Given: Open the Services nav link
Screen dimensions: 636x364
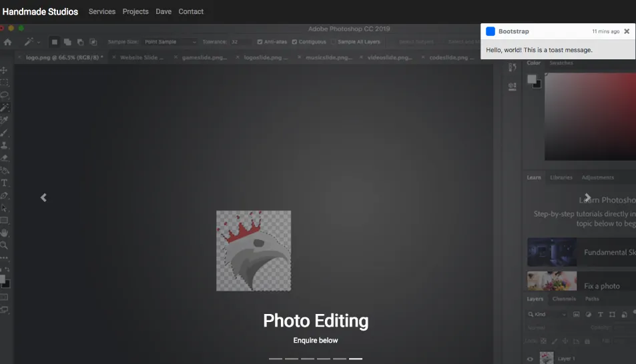Looking at the screenshot, I should coord(102,12).
